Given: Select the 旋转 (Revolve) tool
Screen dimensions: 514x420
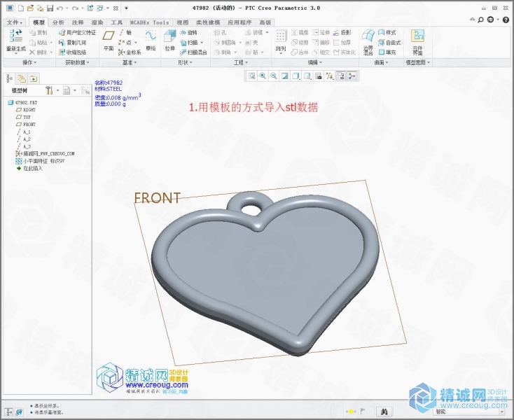Looking at the screenshot, I should 188,32.
